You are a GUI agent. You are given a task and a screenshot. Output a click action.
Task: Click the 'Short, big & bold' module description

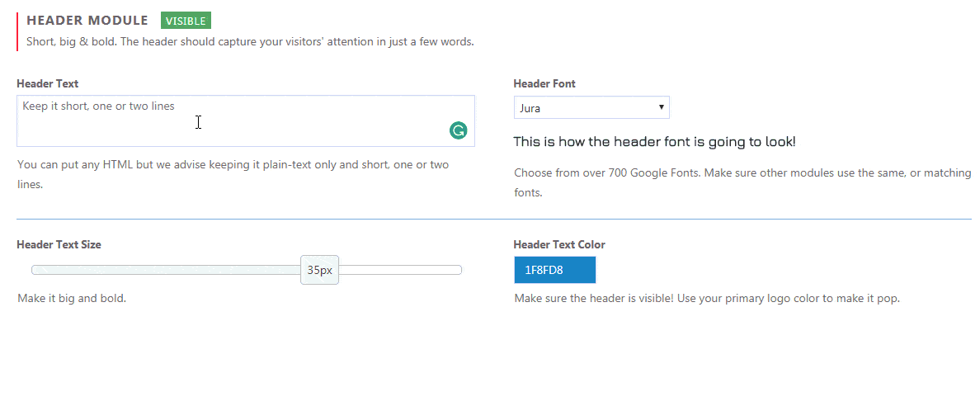250,43
